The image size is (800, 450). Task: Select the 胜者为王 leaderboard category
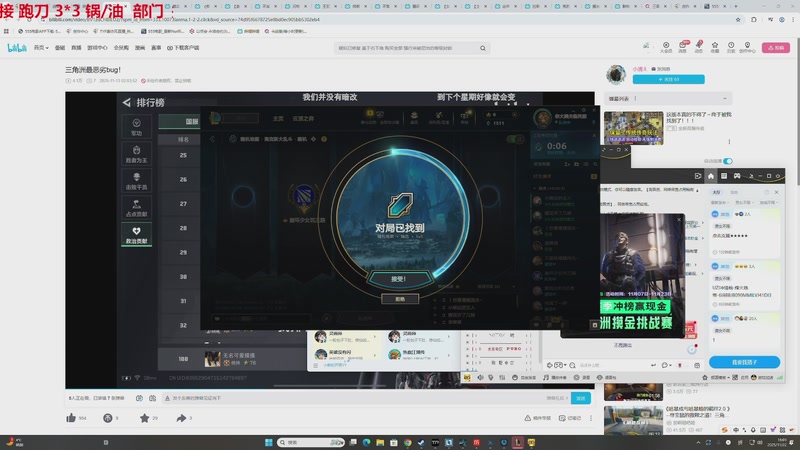[136, 154]
